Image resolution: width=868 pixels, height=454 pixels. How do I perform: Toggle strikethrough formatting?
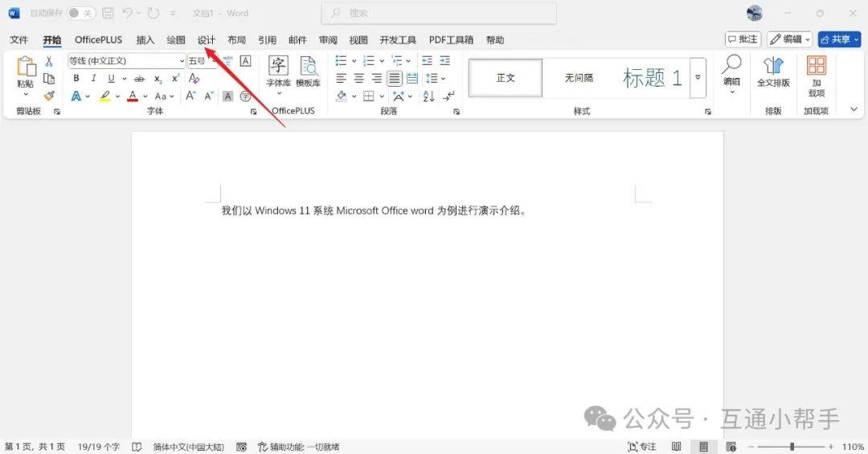[x=140, y=79]
